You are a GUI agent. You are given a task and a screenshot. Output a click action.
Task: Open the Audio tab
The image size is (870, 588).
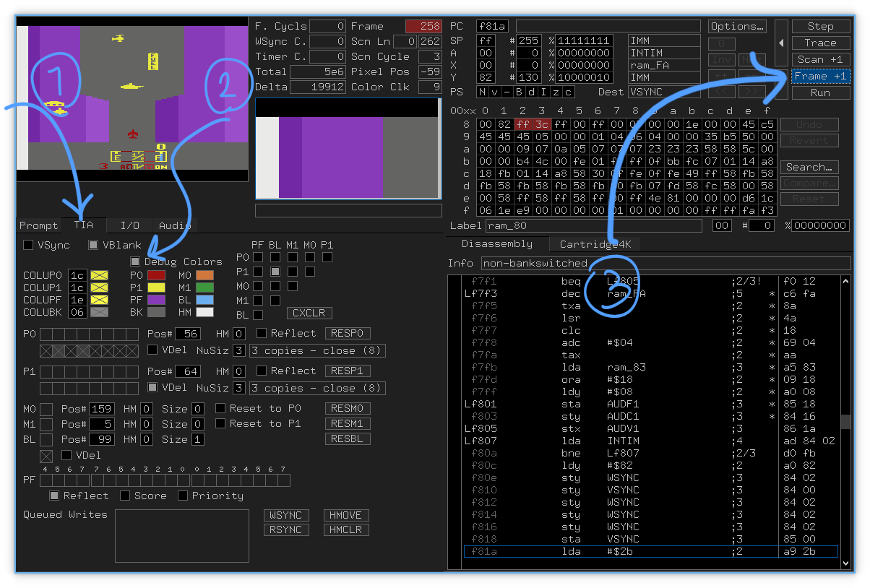coord(175,225)
